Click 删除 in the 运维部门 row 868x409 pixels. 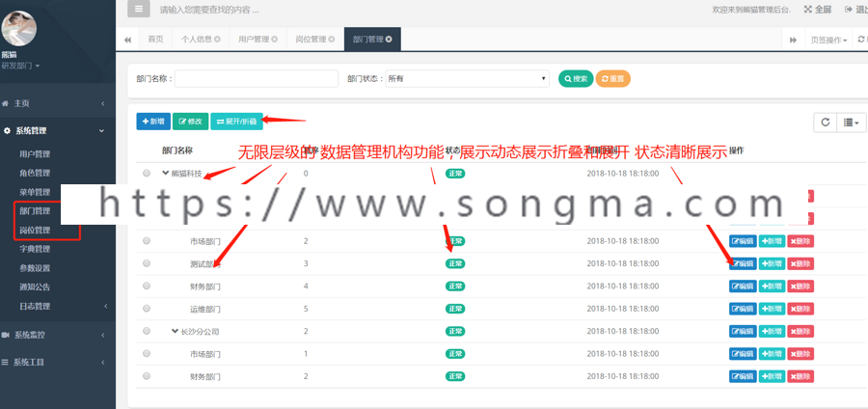(x=800, y=309)
